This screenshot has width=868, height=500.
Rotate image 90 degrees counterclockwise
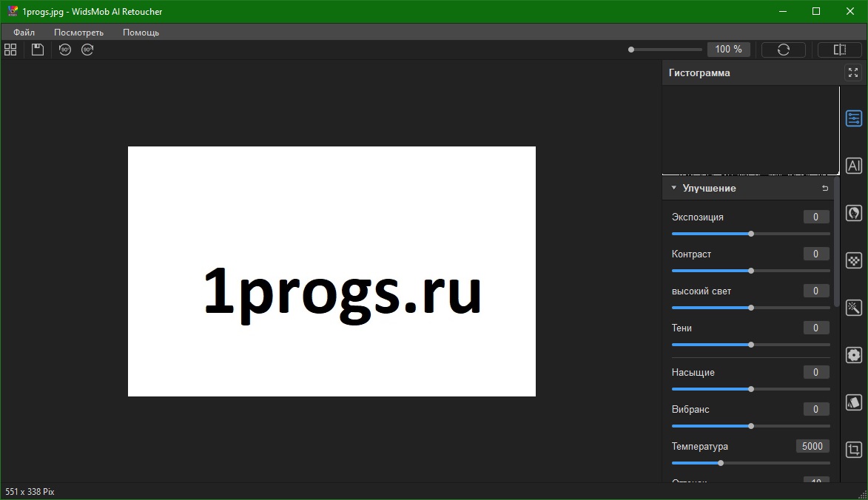click(65, 50)
